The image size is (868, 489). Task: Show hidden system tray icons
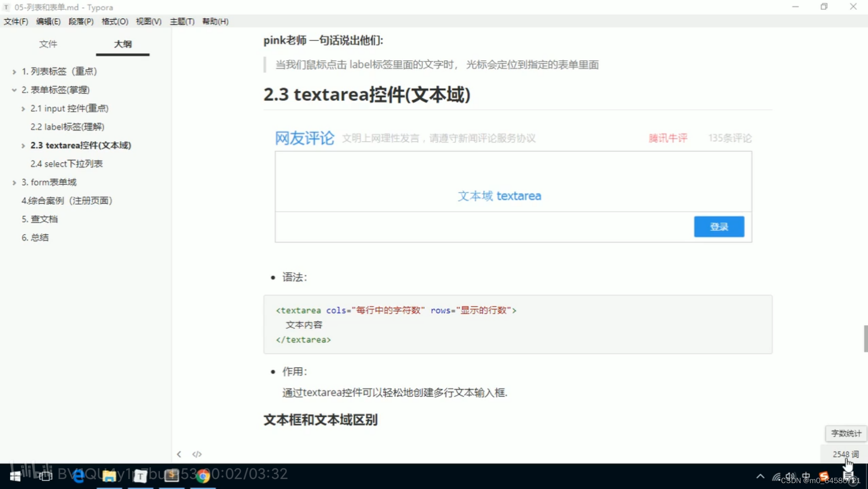coord(760,476)
